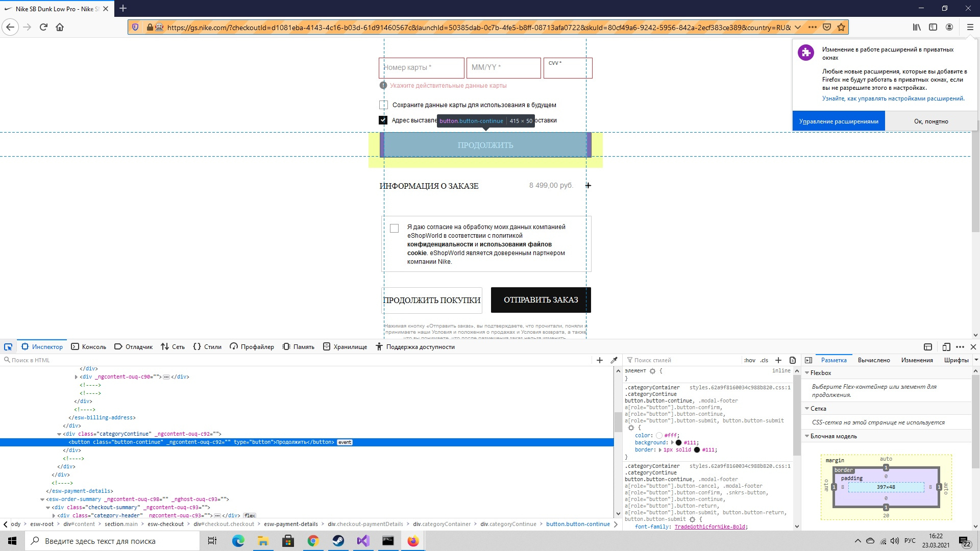Expand the background property value triangle
980x551 pixels.
pyautogui.click(x=672, y=443)
